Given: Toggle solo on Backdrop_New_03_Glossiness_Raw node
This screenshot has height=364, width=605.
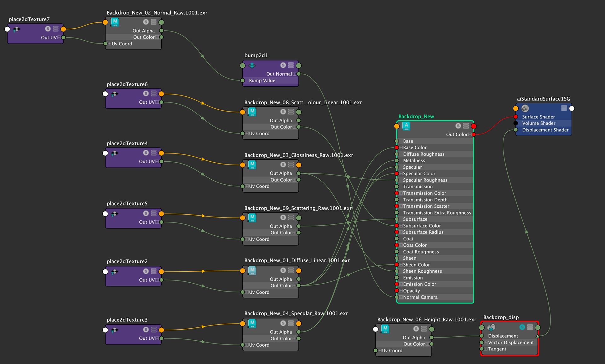Looking at the screenshot, I should (283, 165).
